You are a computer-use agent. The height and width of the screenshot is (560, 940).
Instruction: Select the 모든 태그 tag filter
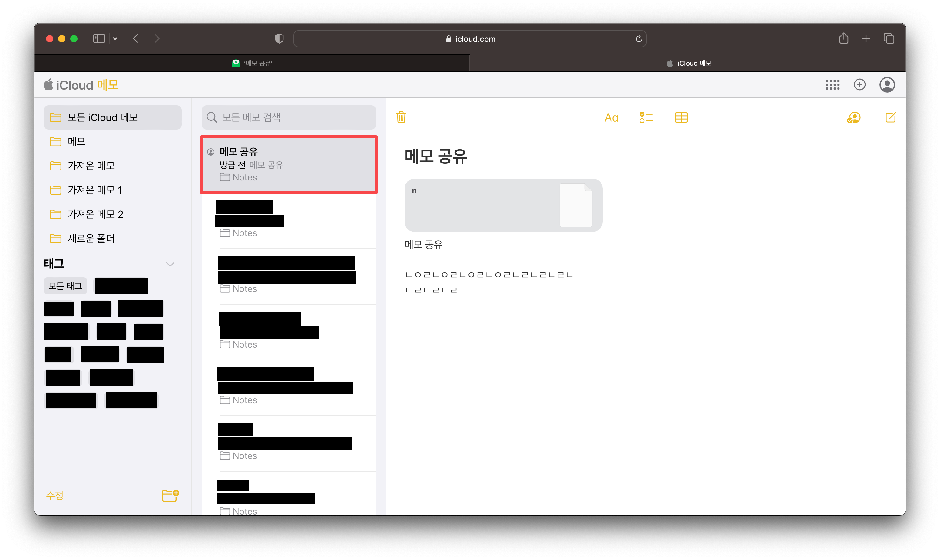coord(65,286)
